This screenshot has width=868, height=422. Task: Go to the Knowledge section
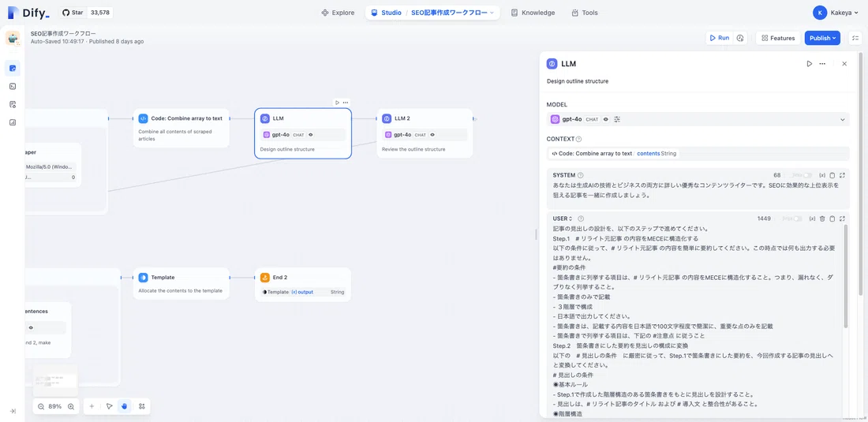click(533, 13)
